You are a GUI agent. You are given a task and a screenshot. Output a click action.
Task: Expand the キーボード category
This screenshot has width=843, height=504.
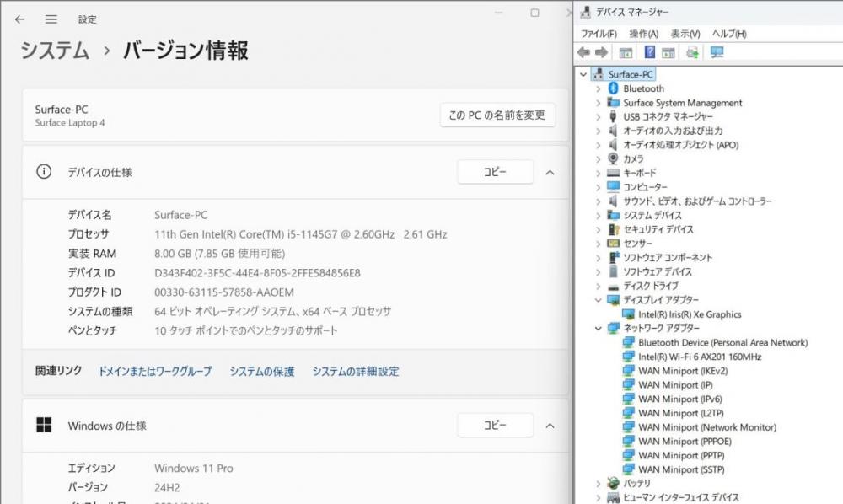pos(599,173)
